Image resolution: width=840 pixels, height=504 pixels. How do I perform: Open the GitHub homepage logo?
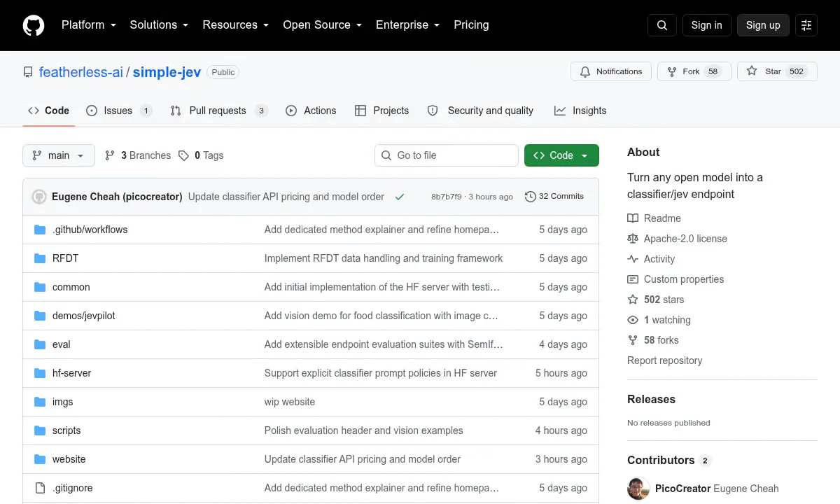[x=34, y=25]
